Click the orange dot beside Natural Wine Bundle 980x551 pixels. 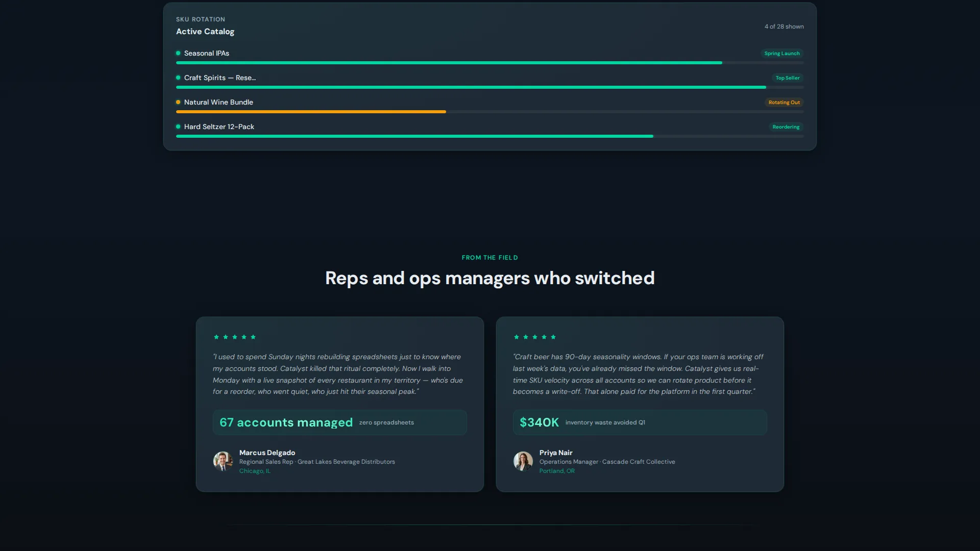[x=178, y=102]
